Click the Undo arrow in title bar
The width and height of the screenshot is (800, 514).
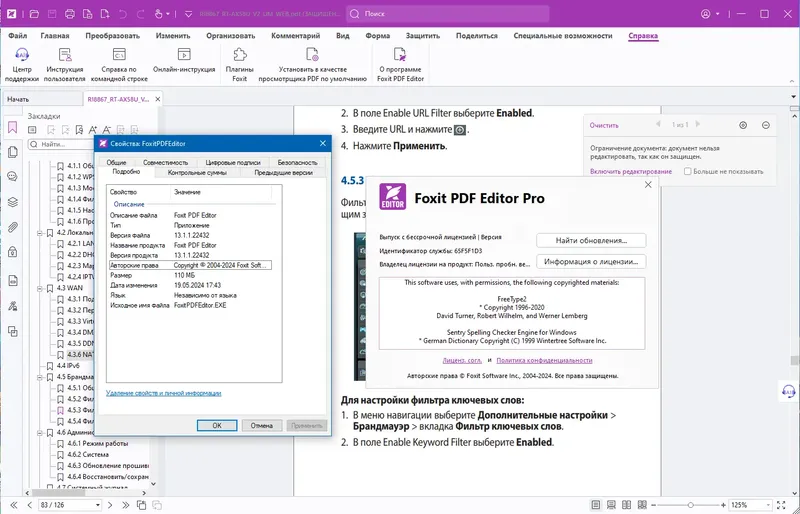[x=122, y=14]
